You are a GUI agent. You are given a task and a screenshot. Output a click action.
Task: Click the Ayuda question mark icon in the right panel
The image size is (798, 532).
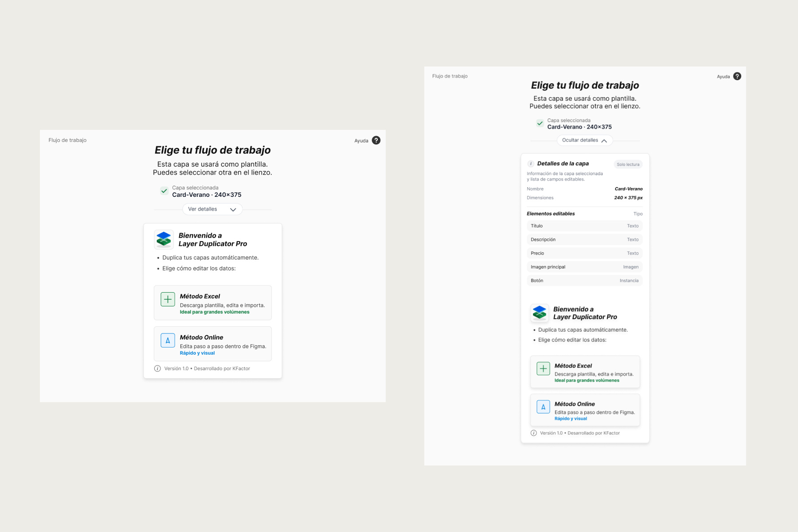pos(737,76)
